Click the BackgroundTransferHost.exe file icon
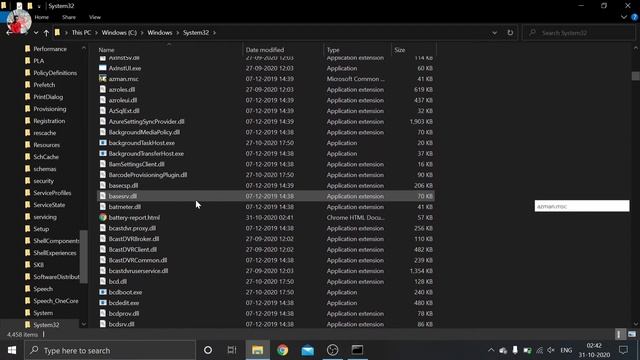Screen dimensions: 640x360 (x=103, y=153)
